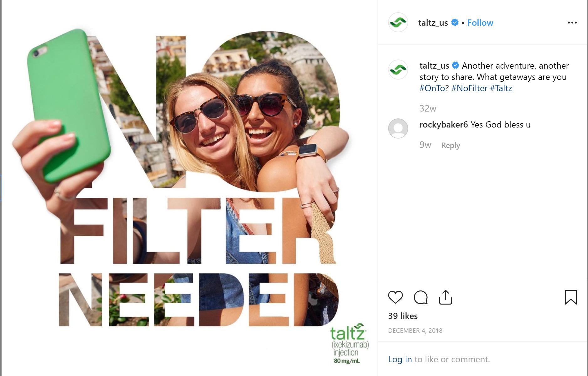Click the taltz_us avatar beside the caption
The image size is (588, 376).
tap(398, 70)
